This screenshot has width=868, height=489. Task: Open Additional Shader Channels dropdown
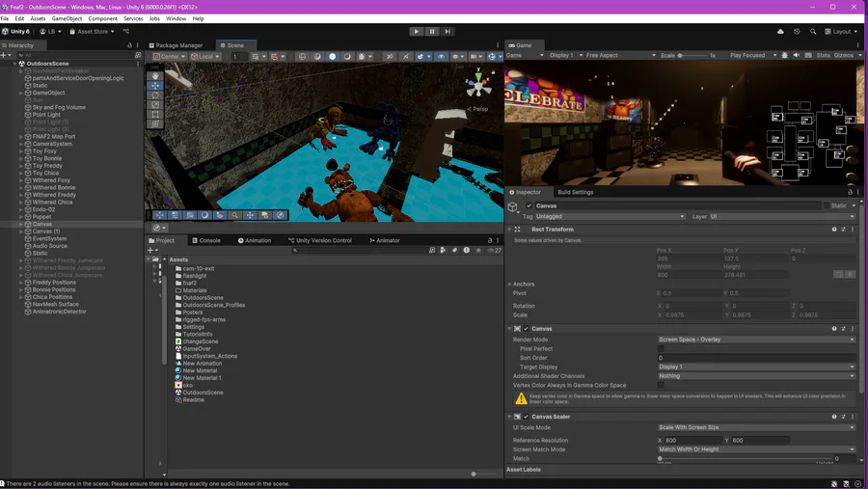click(x=756, y=376)
